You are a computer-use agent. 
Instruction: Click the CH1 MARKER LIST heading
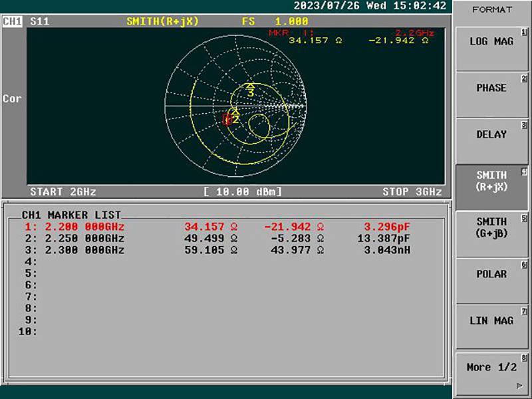coord(71,215)
